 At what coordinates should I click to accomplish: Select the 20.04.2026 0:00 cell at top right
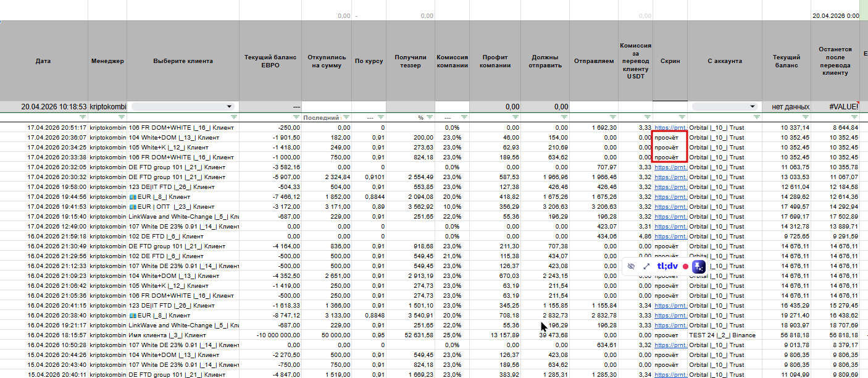click(835, 15)
